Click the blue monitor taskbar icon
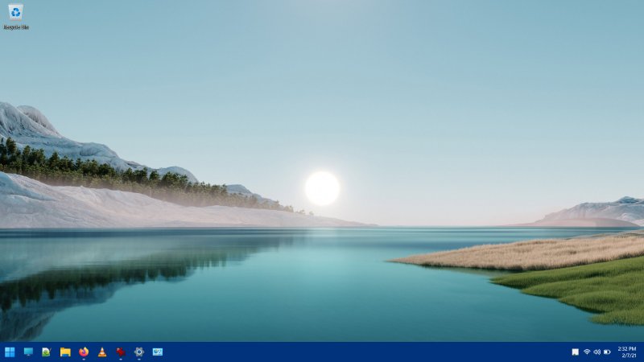Viewport: 644px width, 362px height. click(x=28, y=352)
